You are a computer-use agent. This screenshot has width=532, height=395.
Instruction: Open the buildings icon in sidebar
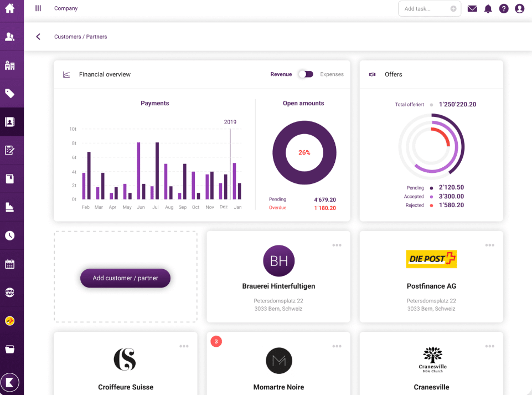(10, 65)
